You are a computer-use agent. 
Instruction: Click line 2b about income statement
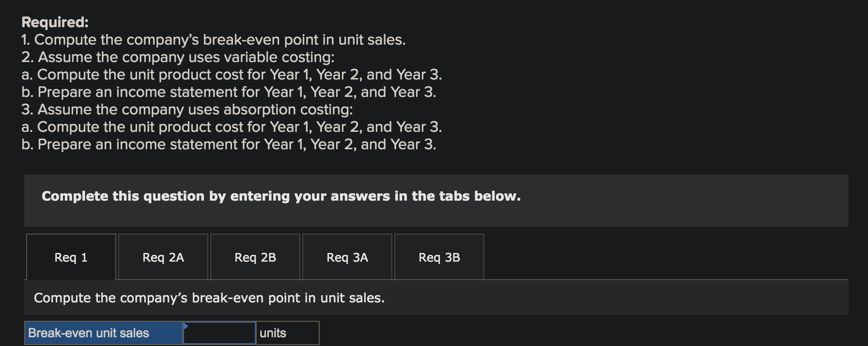(x=229, y=92)
